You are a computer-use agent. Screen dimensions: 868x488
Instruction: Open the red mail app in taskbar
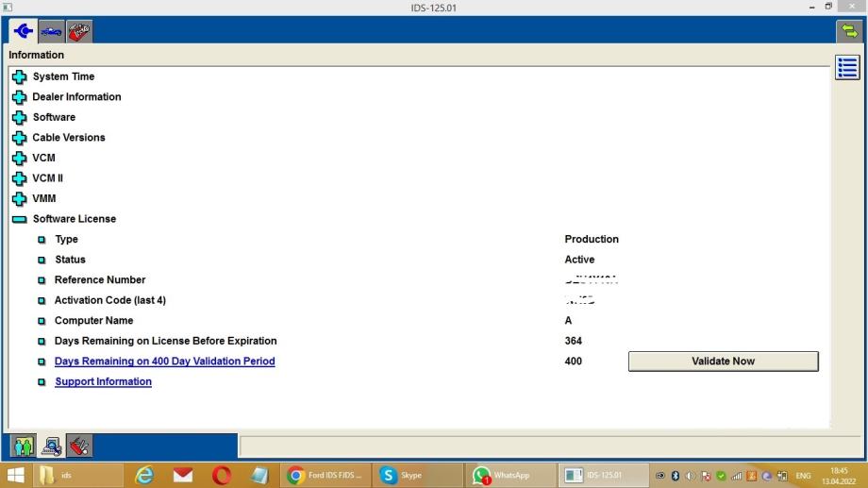pos(183,476)
